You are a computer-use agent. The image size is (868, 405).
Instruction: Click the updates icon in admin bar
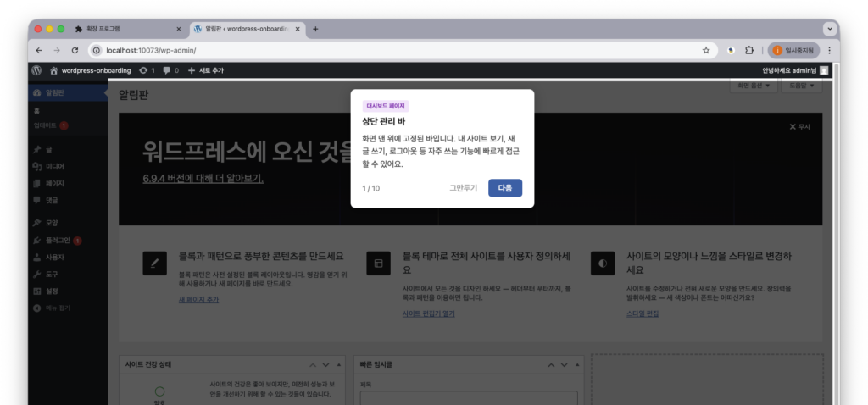pos(147,70)
